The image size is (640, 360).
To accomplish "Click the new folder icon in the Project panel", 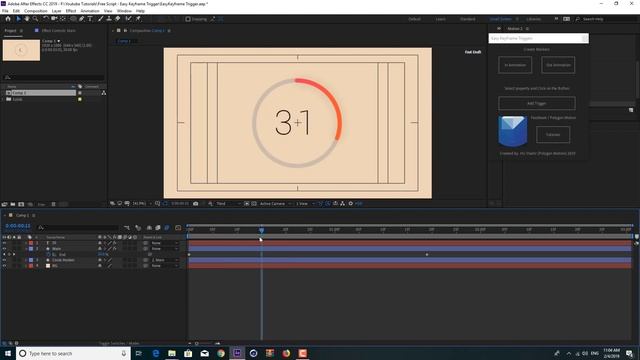I will click(x=13, y=204).
